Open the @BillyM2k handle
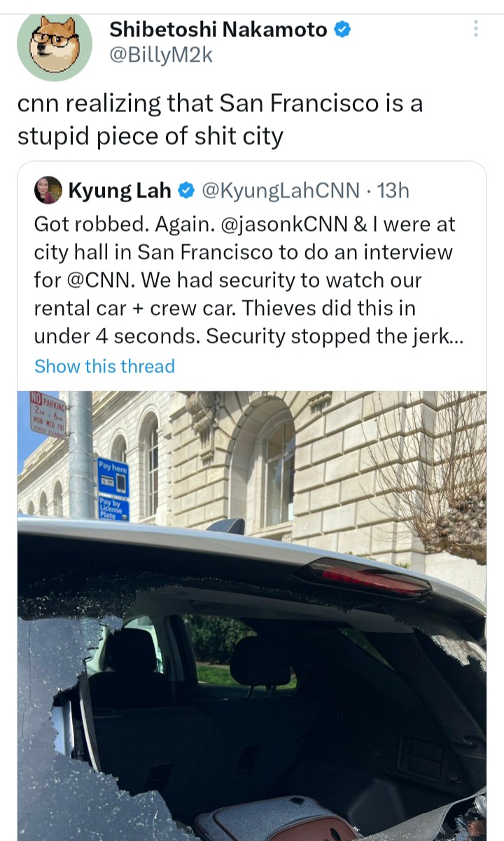504x841 pixels. (161, 55)
